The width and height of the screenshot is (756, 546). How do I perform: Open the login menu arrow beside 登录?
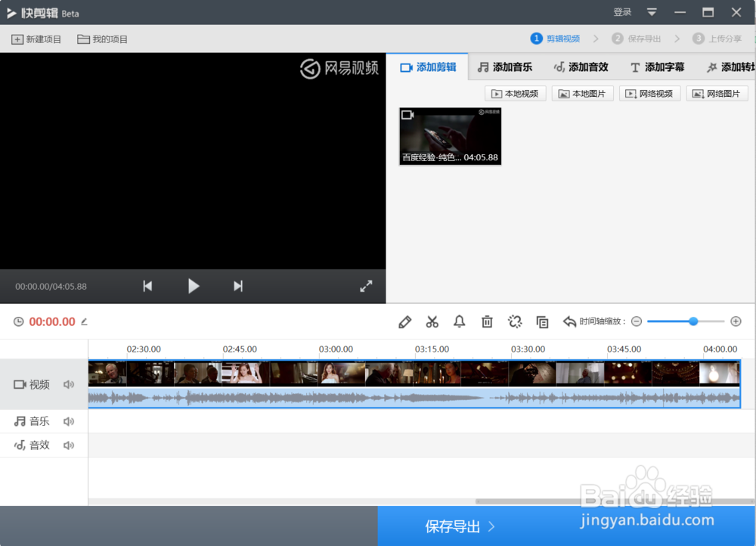651,12
